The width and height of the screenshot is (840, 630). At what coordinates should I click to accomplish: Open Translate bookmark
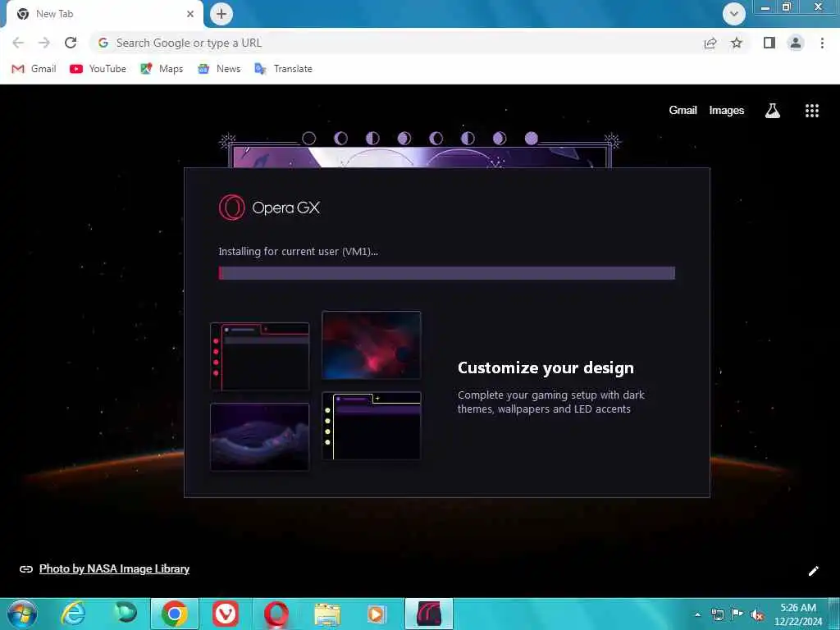point(283,69)
